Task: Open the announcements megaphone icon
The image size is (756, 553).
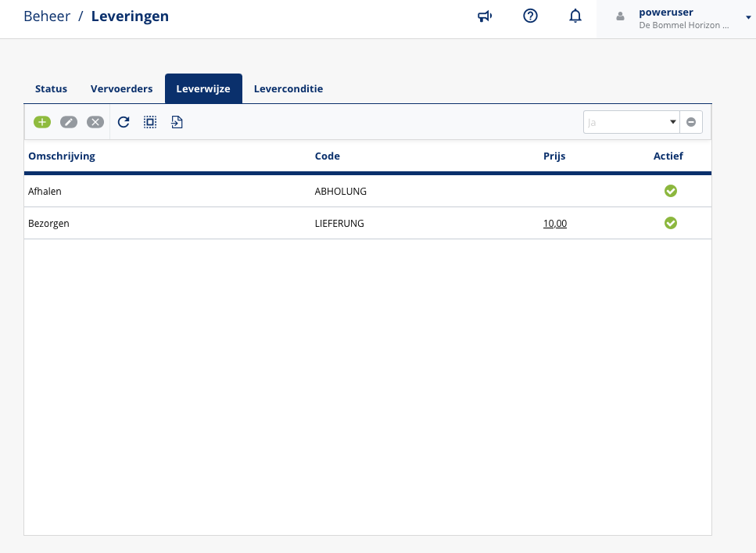Action: coord(485,16)
